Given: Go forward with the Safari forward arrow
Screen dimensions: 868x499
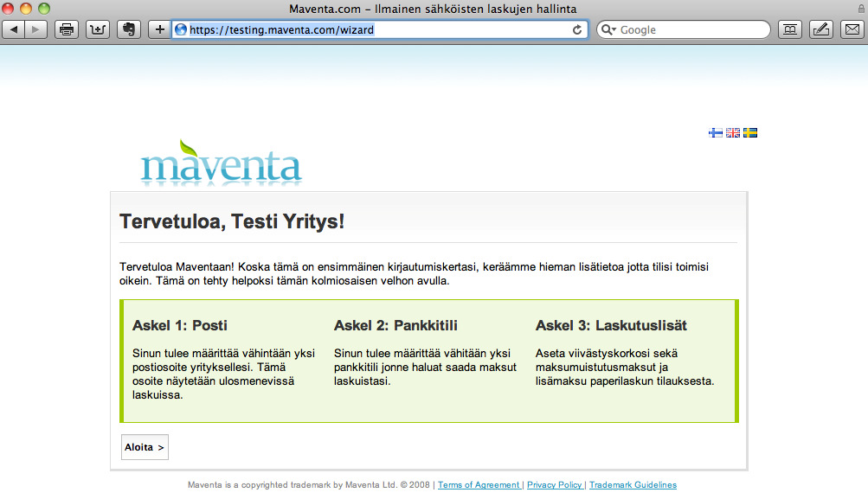Looking at the screenshot, I should (x=36, y=29).
